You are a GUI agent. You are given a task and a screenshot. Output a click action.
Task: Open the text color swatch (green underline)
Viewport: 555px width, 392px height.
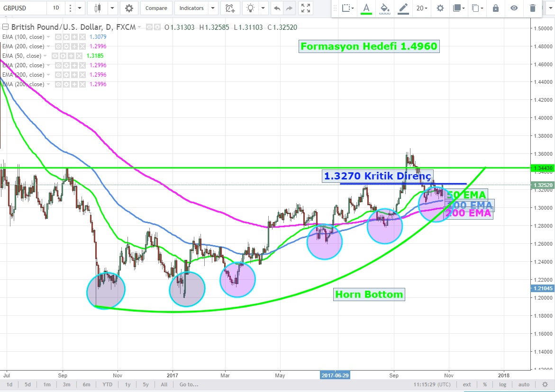click(x=366, y=8)
